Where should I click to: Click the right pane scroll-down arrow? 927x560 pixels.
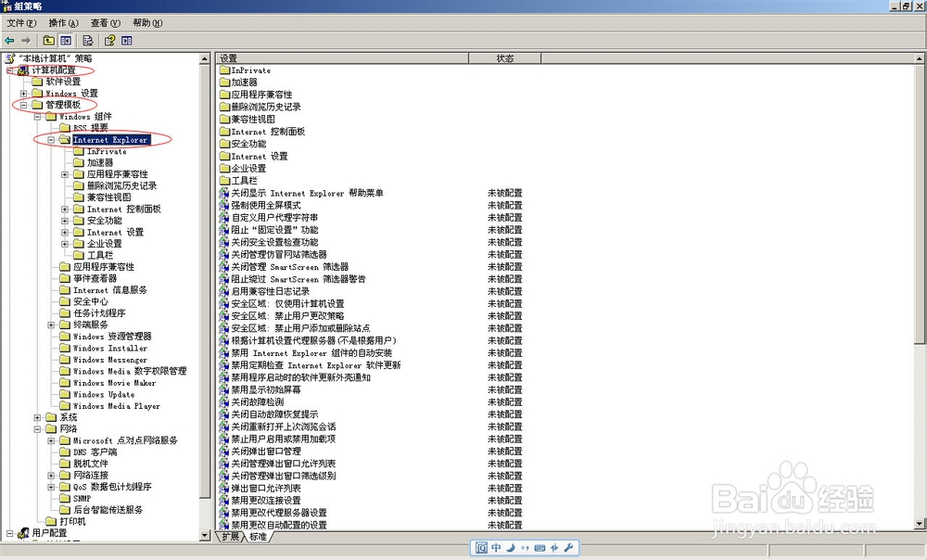[x=920, y=523]
